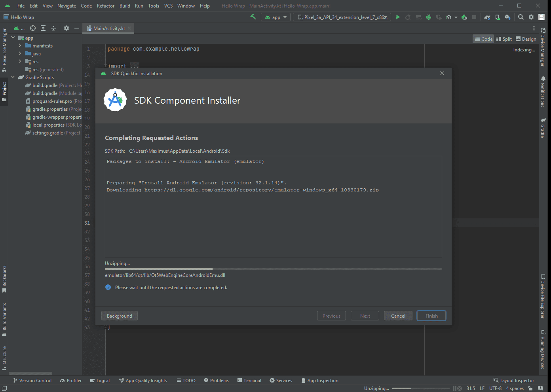
Task: Click the status bar Unzipping progress indicator
Action: (x=421, y=388)
